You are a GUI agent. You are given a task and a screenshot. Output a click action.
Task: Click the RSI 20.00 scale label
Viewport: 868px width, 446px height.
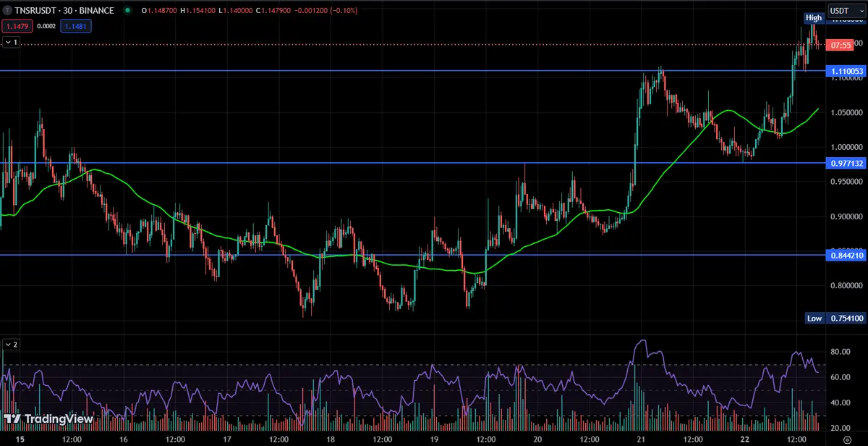point(840,427)
